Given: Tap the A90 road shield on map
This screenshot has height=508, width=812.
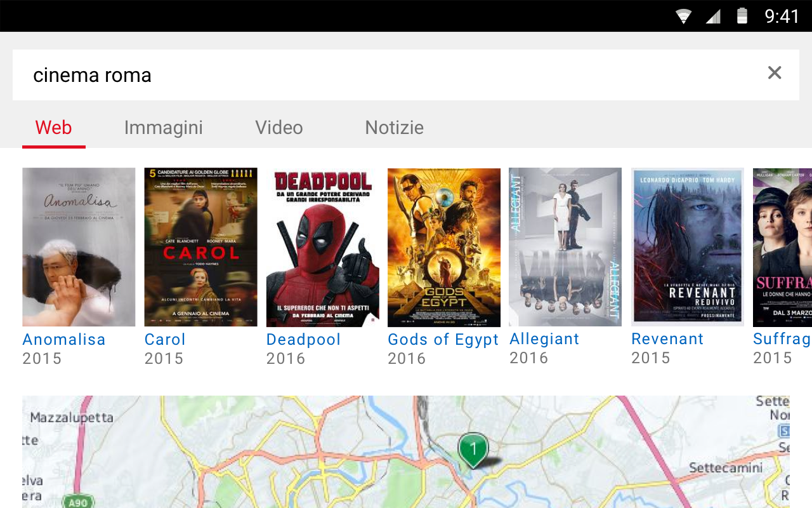Looking at the screenshot, I should coord(77,502).
